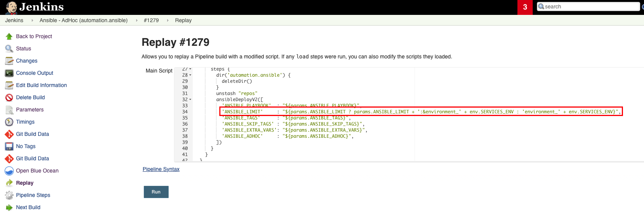The image size is (644, 216).
Task: Click the dir('automation.ansible') code line
Action: tap(253, 75)
